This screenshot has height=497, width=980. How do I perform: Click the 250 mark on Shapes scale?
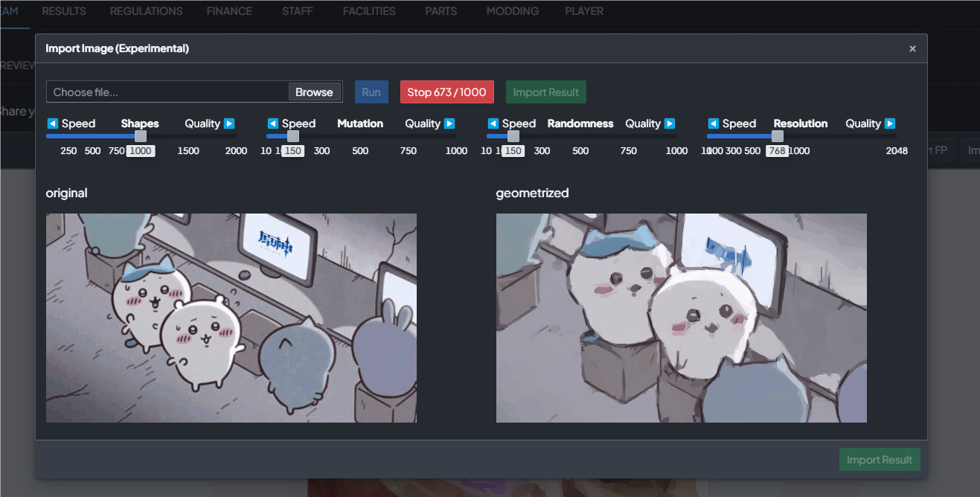click(68, 151)
